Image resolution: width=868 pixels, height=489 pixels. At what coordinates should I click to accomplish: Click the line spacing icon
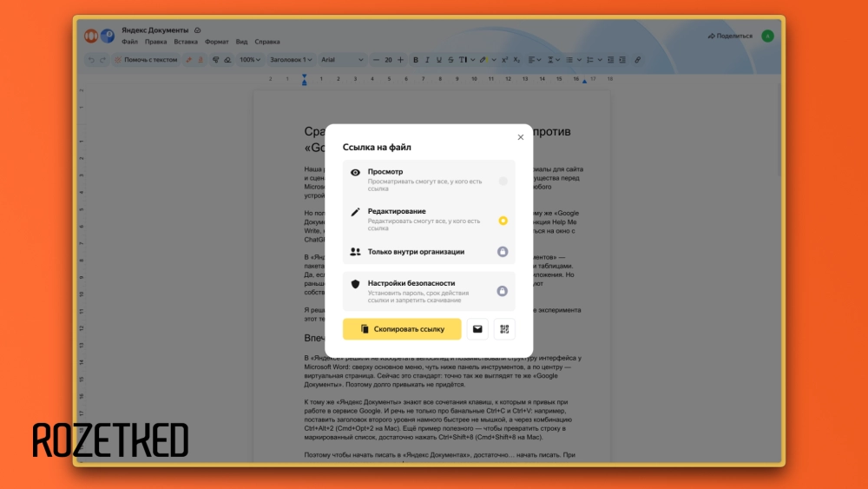551,60
